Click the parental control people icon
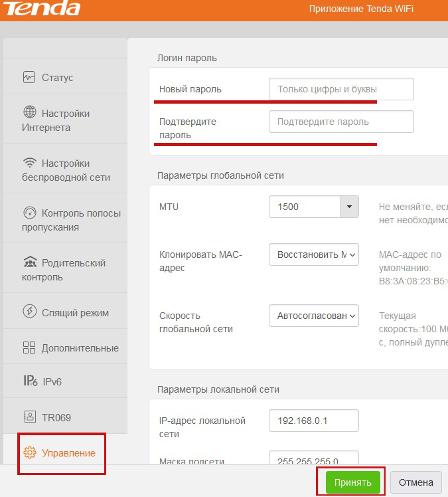 pyautogui.click(x=29, y=263)
